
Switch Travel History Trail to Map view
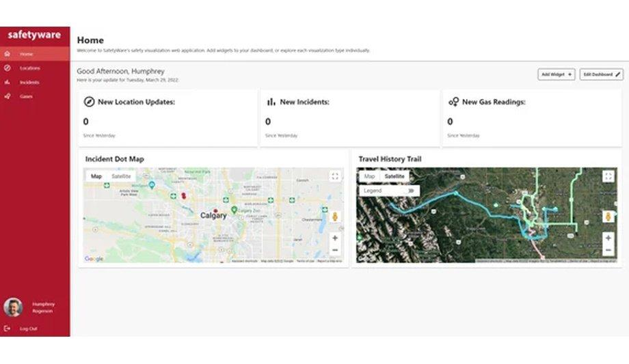[369, 176]
